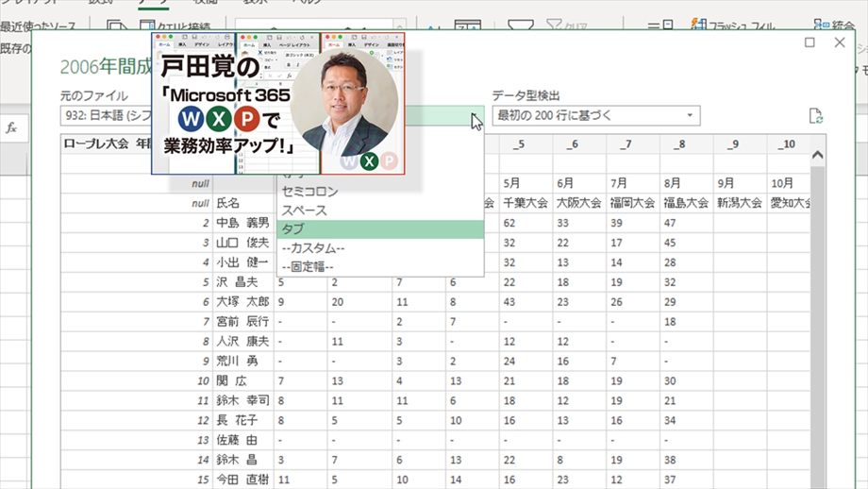Click フラッシュ フィル in the ribbon
Screen dimensions: 868x489
(734, 25)
